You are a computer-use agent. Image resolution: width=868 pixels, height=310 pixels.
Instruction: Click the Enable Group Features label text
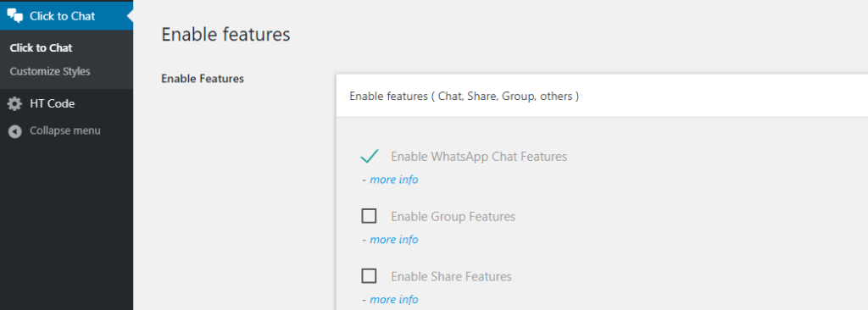coord(453,217)
